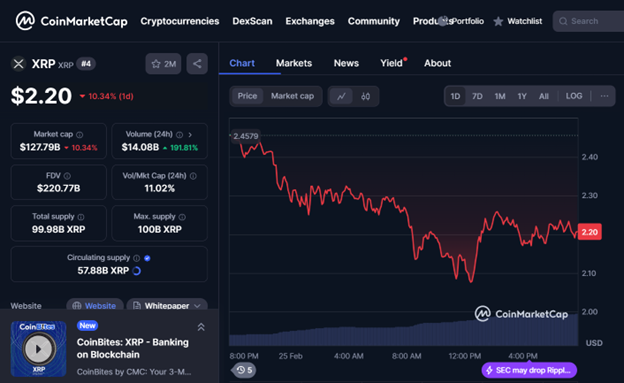Open the About tab
The height and width of the screenshot is (383, 624).
pyautogui.click(x=437, y=63)
